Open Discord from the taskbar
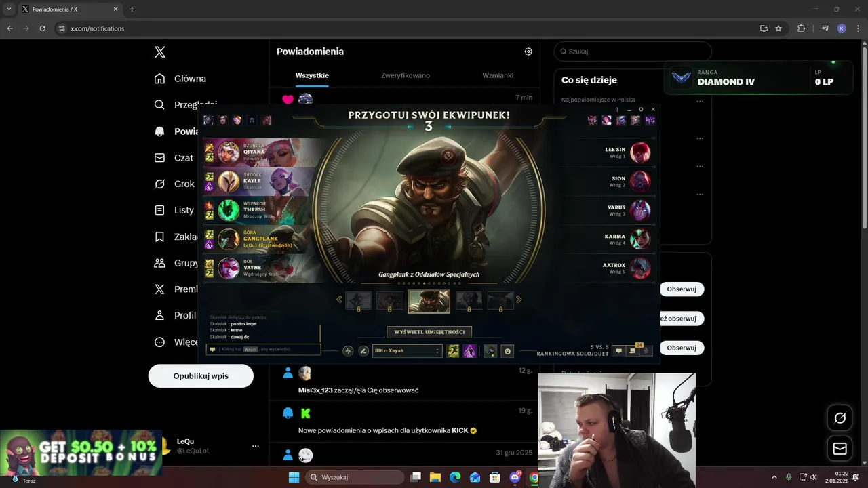 515,477
